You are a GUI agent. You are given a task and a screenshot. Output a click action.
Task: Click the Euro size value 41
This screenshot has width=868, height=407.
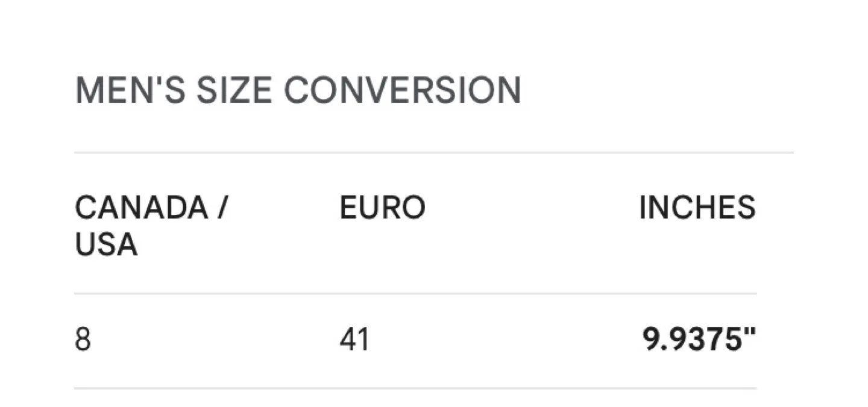(354, 340)
